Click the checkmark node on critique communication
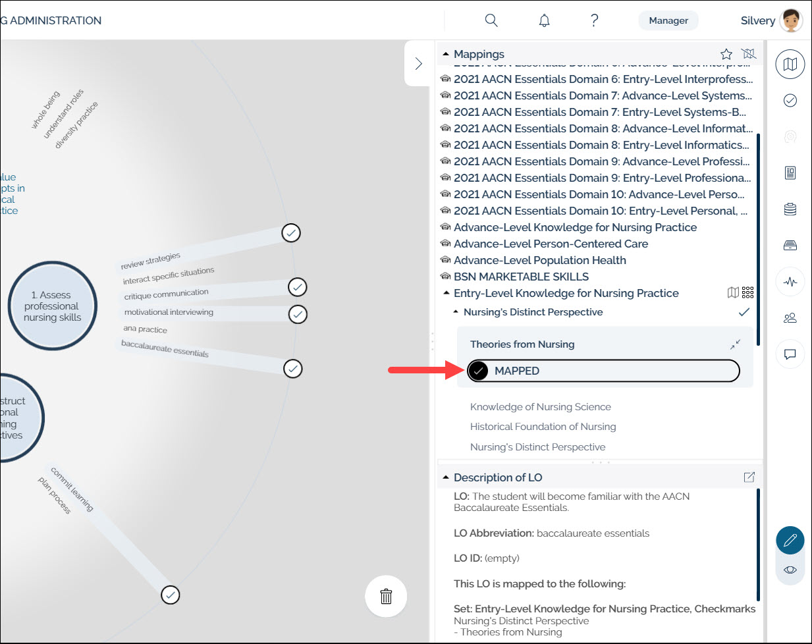This screenshot has width=812, height=644. coord(298,287)
